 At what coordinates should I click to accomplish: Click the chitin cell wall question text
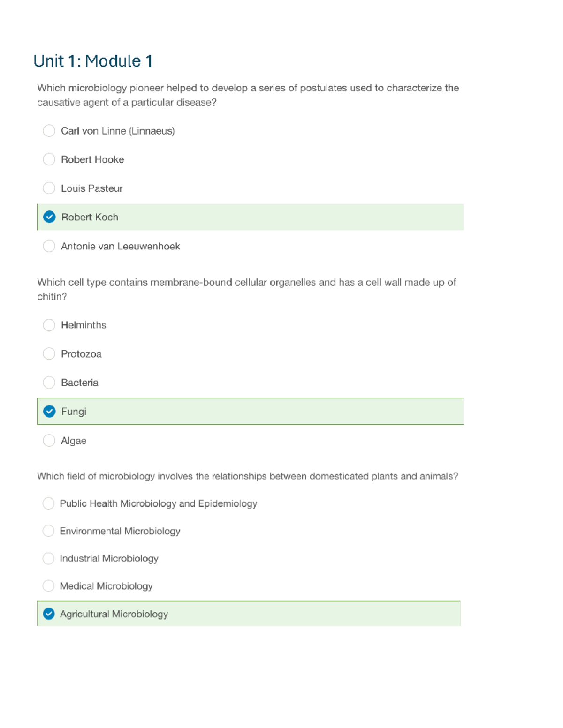click(x=246, y=289)
